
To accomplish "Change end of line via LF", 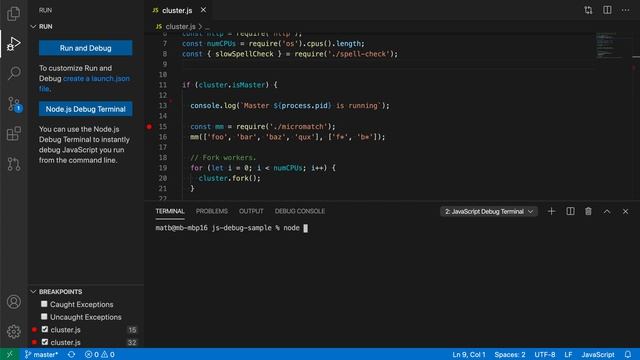I will pos(568,354).
